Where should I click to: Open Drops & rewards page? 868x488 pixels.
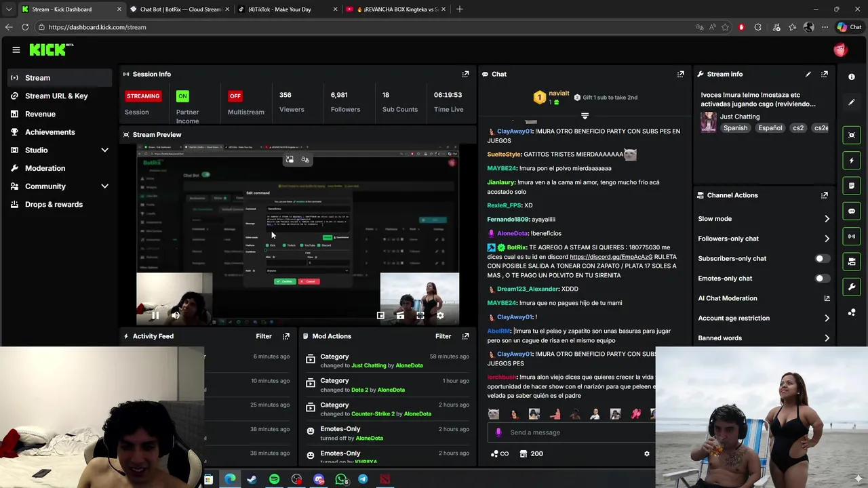[x=60, y=205]
